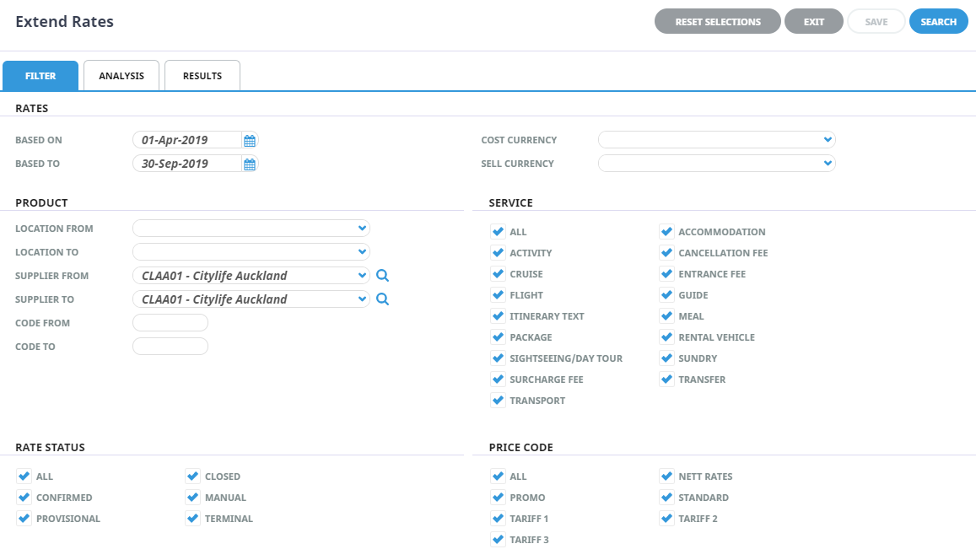Uncheck the Tariff 1 checkbox
Viewport: 976px width, 560px height.
click(498, 520)
